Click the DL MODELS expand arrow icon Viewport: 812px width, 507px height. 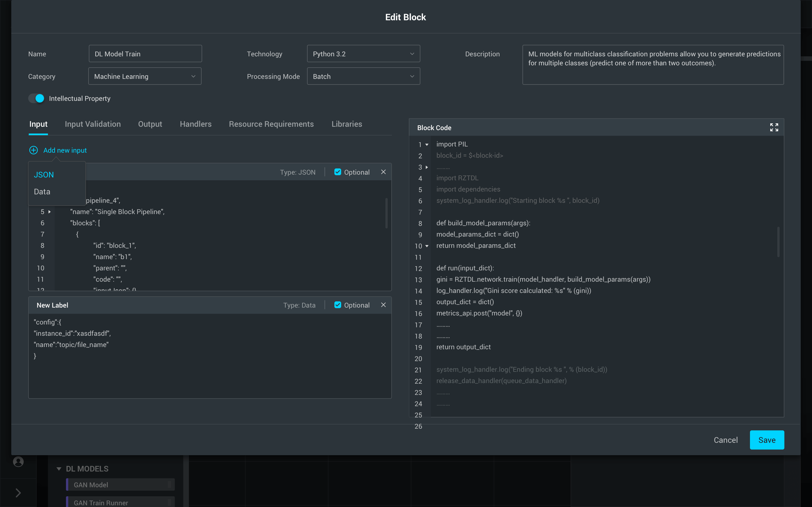tap(58, 468)
